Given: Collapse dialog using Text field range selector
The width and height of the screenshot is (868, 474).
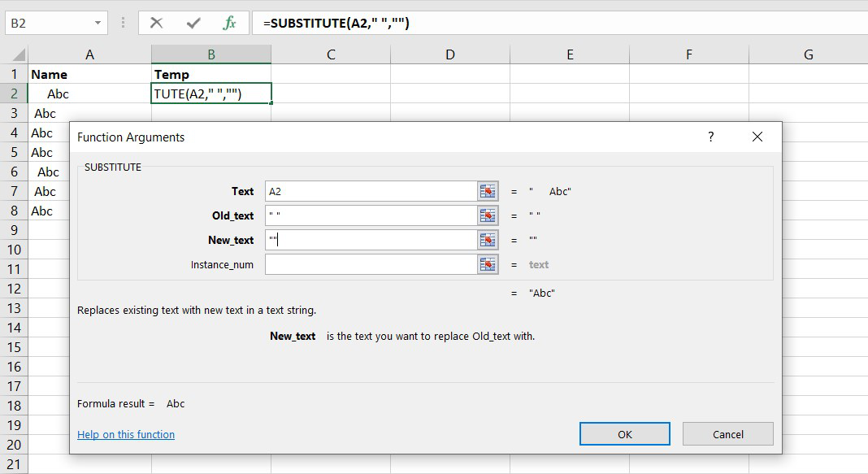Looking at the screenshot, I should point(488,191).
